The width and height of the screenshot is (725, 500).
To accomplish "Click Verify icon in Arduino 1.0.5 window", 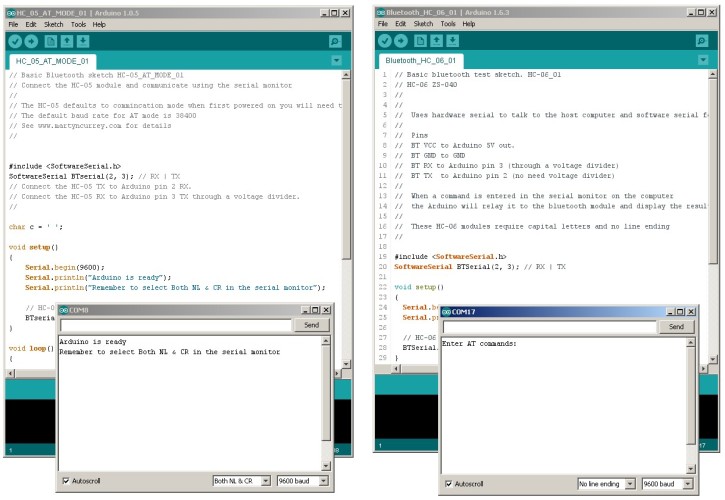I will click(x=15, y=41).
